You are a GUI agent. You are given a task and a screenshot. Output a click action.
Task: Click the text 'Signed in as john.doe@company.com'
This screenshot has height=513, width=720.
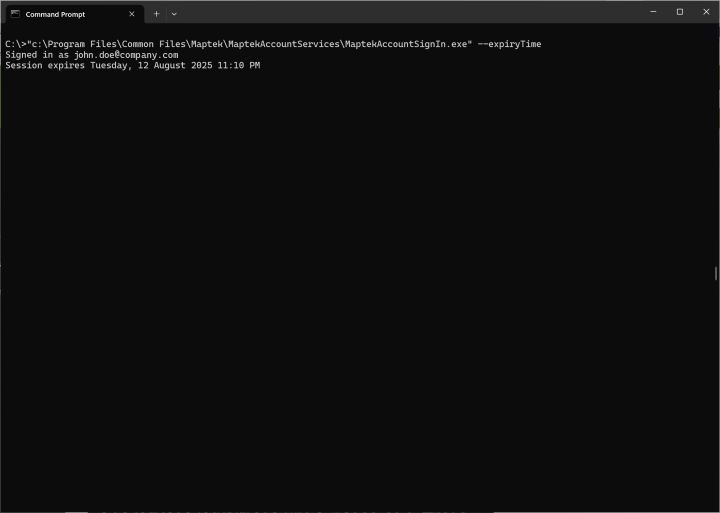click(x=92, y=55)
